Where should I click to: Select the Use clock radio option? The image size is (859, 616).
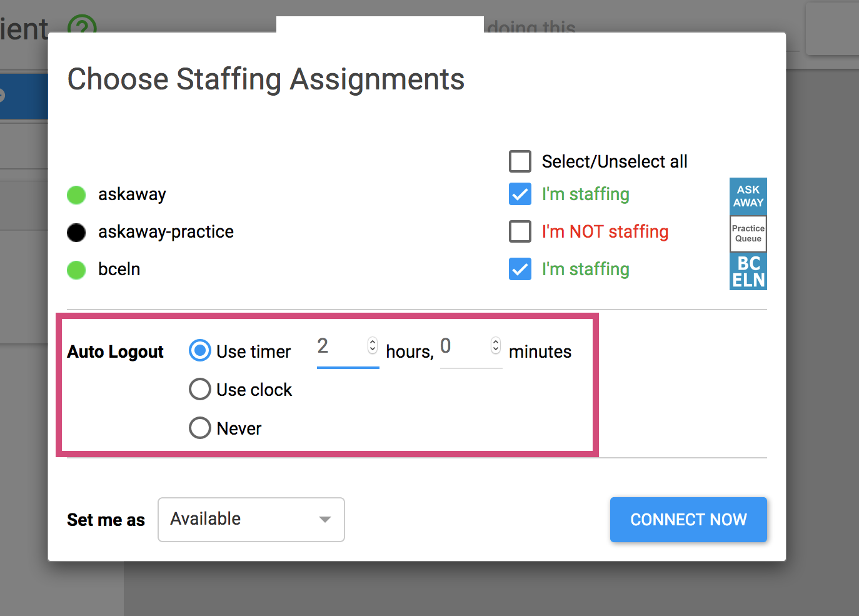[x=200, y=389]
